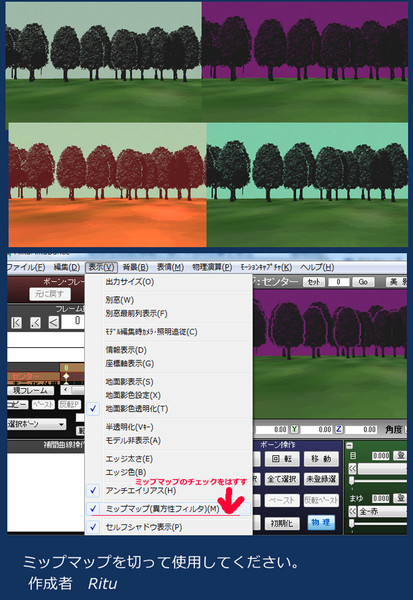Viewport: 413px width, 600px height.
Task: Click the 反転P button
Action: coord(70,404)
